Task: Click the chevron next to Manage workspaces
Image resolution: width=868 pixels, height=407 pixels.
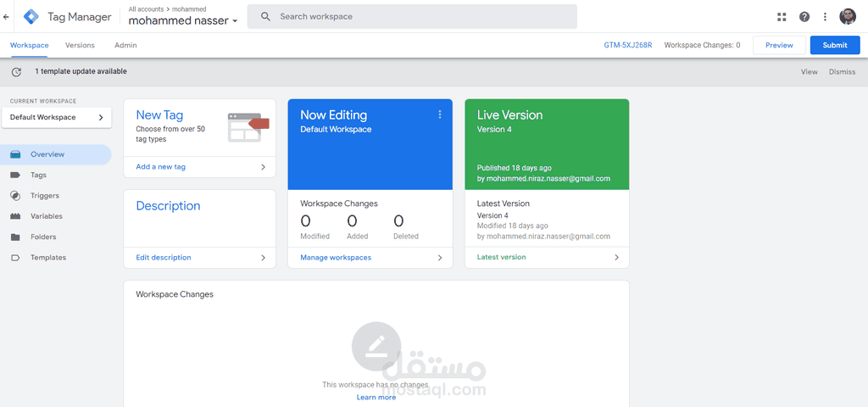Action: click(440, 258)
